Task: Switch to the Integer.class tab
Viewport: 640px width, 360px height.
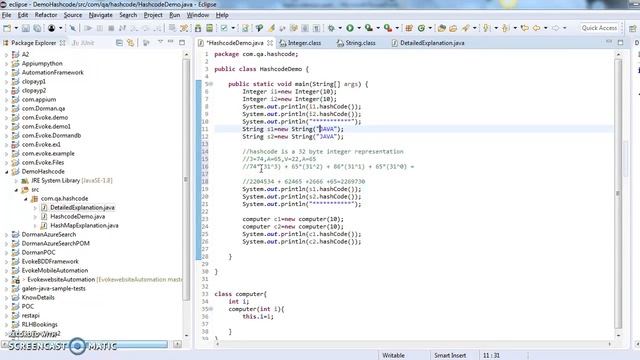Action: [300, 43]
